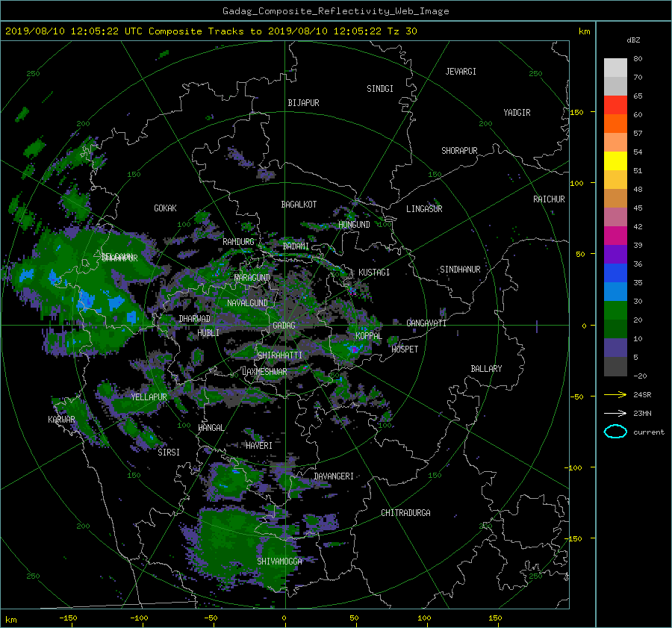Click the BIJAPUR city label

point(303,103)
